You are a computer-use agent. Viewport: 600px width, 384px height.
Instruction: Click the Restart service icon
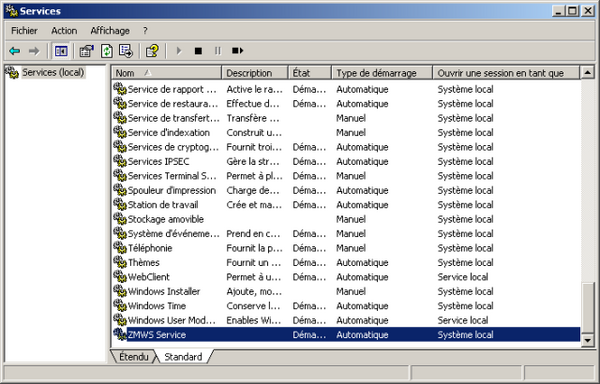(x=237, y=50)
